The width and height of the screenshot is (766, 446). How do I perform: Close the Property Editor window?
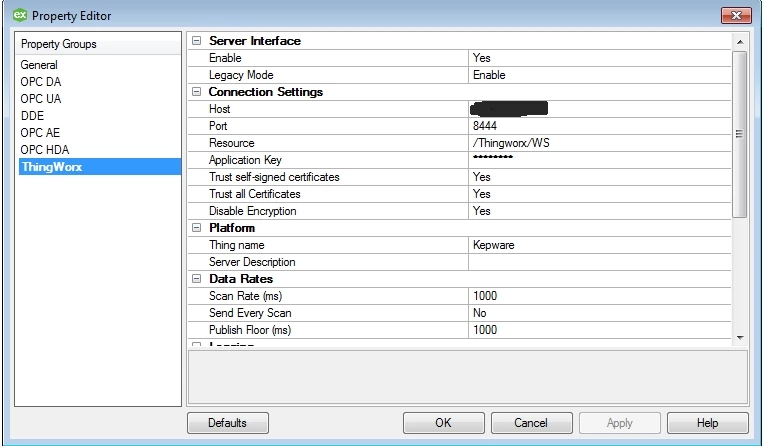pyautogui.click(x=736, y=16)
